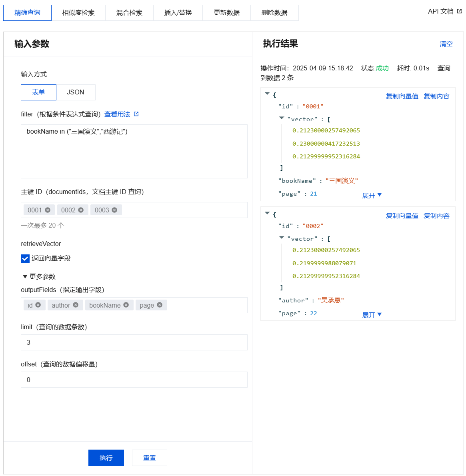Collapse the vector array of id 0002

[x=282, y=237]
